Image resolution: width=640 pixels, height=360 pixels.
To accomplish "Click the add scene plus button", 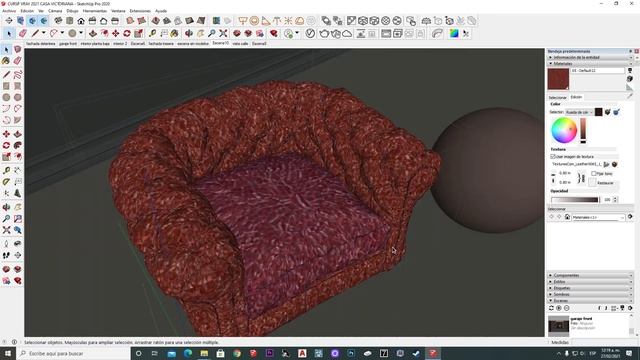I will click(x=559, y=308).
